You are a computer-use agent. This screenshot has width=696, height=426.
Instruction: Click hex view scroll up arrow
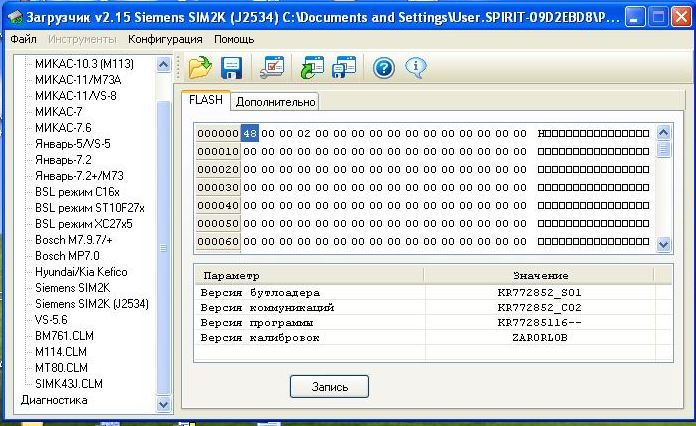pos(664,132)
